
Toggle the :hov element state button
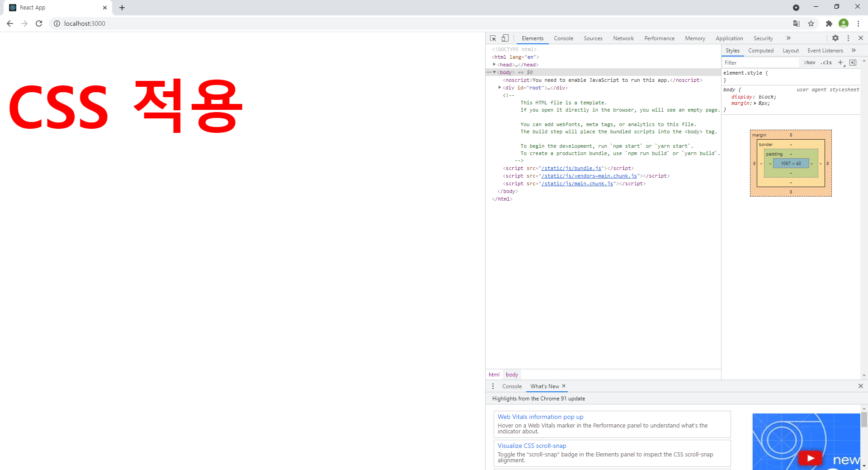tap(810, 63)
